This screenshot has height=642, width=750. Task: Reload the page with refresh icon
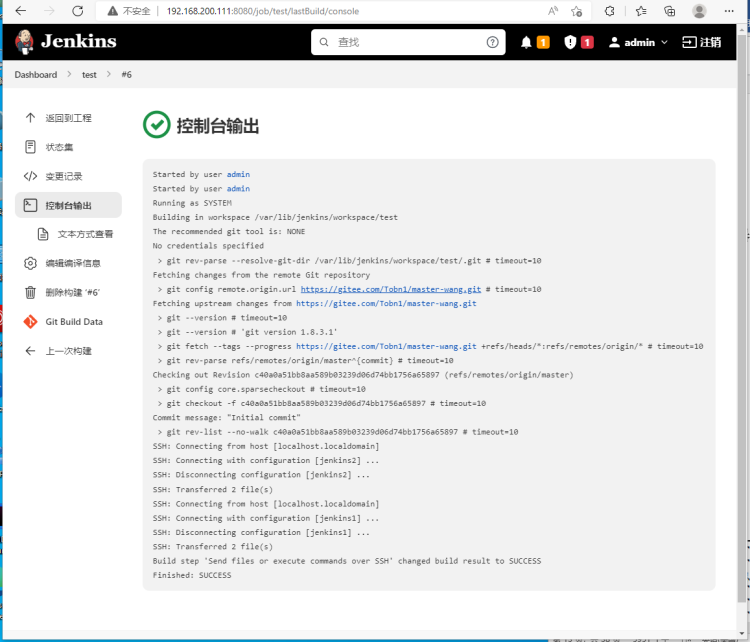click(77, 11)
